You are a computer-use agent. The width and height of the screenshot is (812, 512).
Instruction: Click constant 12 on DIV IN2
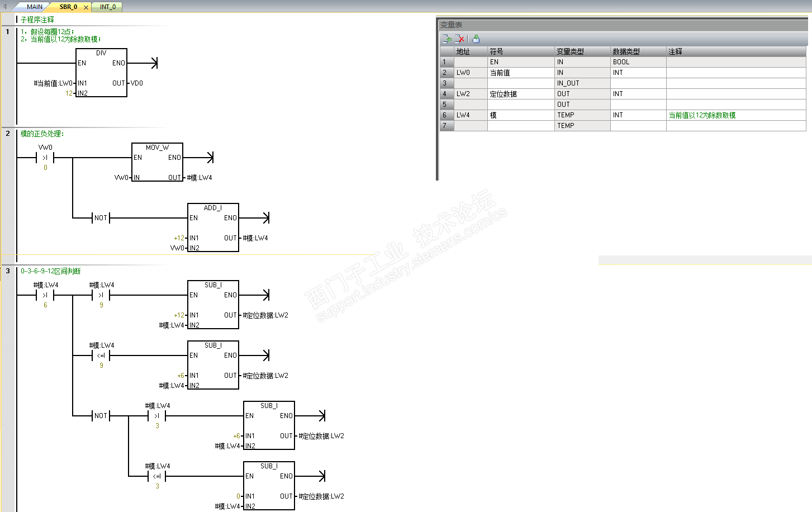click(69, 93)
